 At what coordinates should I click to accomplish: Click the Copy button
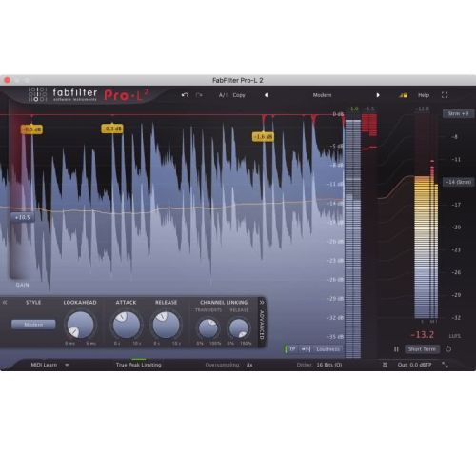[x=239, y=95]
